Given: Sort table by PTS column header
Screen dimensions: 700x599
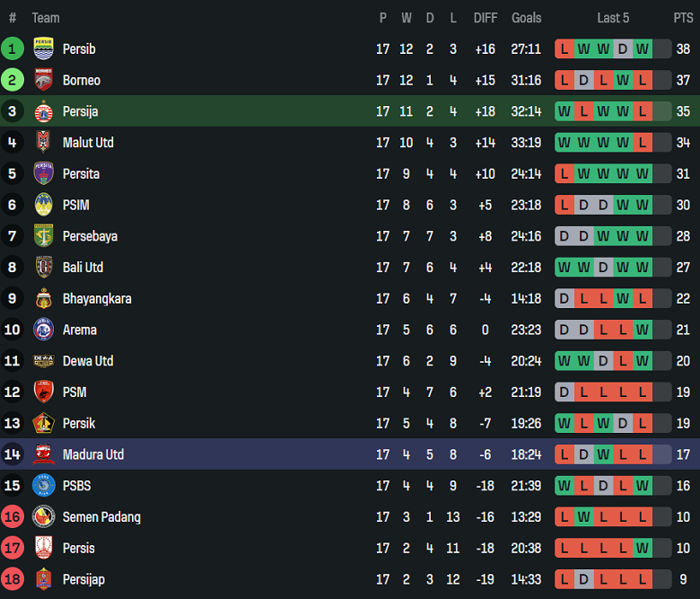Looking at the screenshot, I should tap(683, 18).
